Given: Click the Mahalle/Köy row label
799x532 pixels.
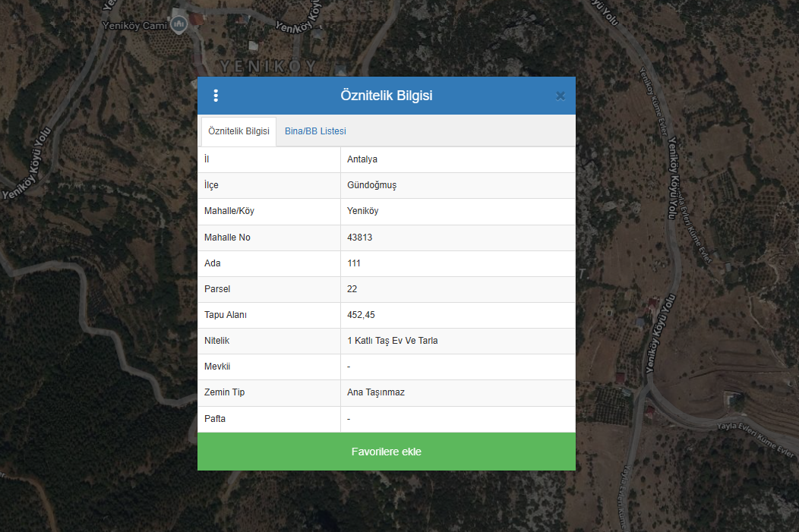Looking at the screenshot, I should tap(229, 211).
